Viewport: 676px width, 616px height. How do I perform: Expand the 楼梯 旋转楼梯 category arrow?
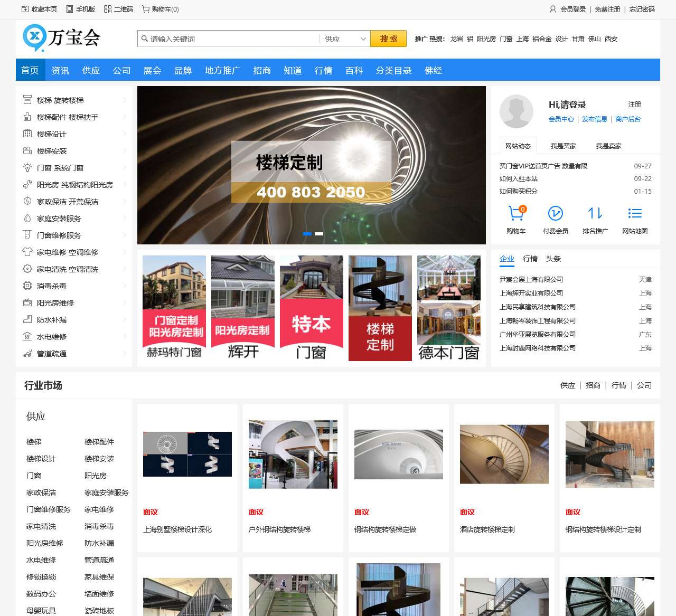point(125,100)
